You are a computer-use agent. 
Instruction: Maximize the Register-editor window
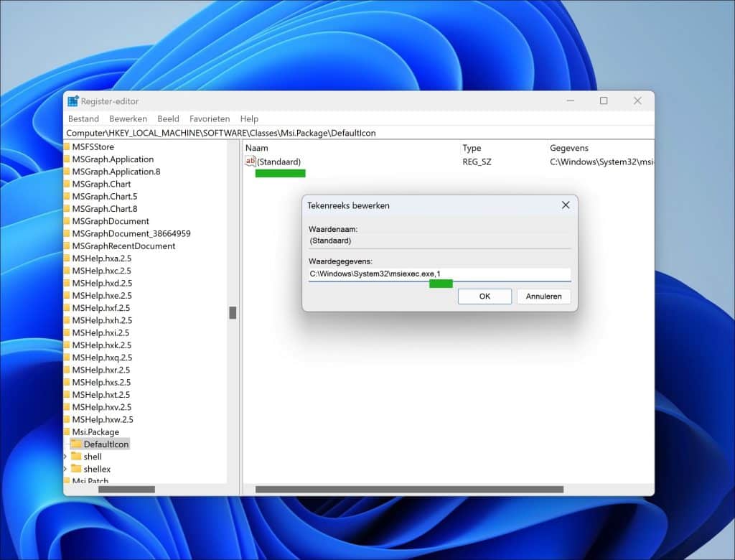(x=604, y=101)
